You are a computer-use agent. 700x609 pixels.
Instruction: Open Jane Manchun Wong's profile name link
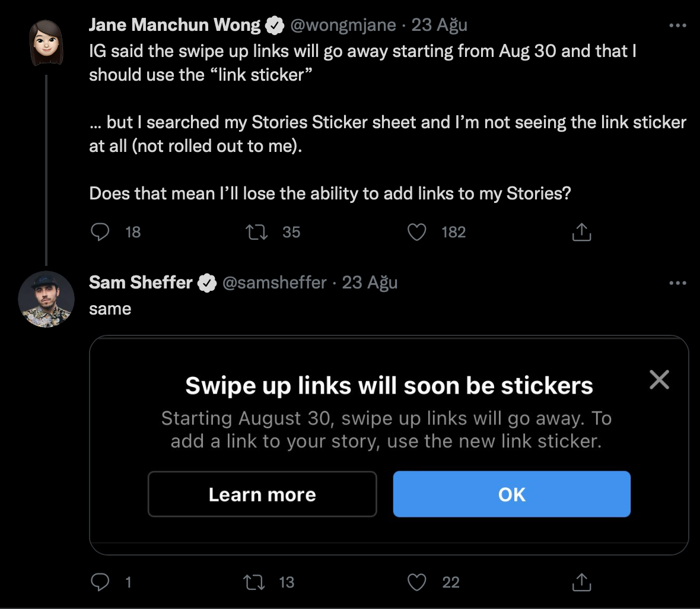tap(174, 25)
